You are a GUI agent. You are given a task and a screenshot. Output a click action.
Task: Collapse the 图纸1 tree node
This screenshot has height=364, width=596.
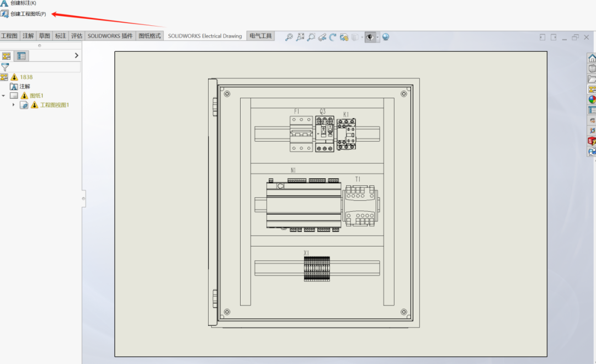coord(3,95)
